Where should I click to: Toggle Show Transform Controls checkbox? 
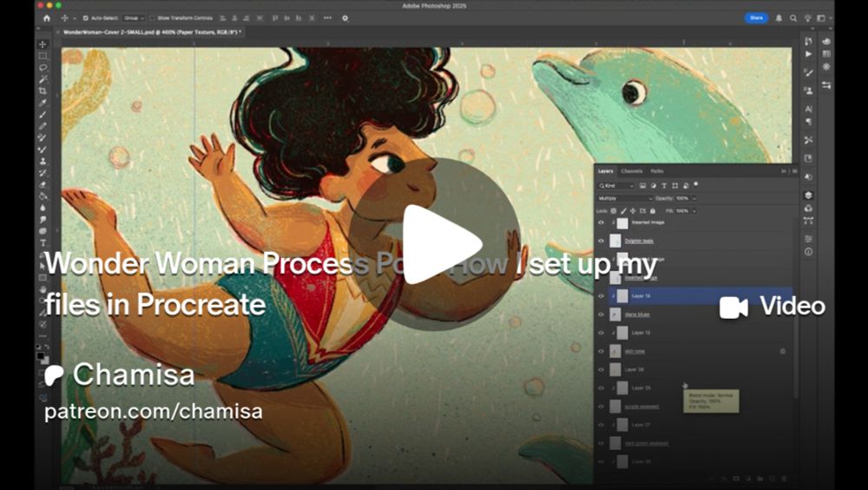(152, 18)
